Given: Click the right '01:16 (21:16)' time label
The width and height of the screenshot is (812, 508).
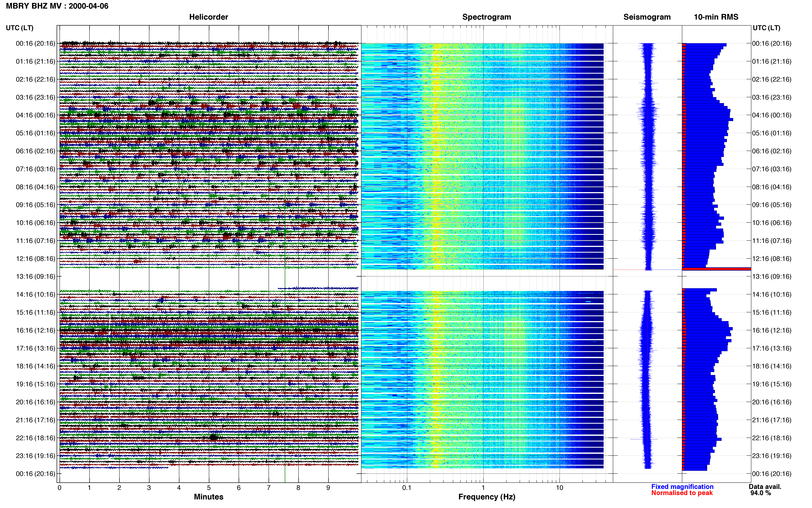Looking at the screenshot, I should (x=772, y=61).
